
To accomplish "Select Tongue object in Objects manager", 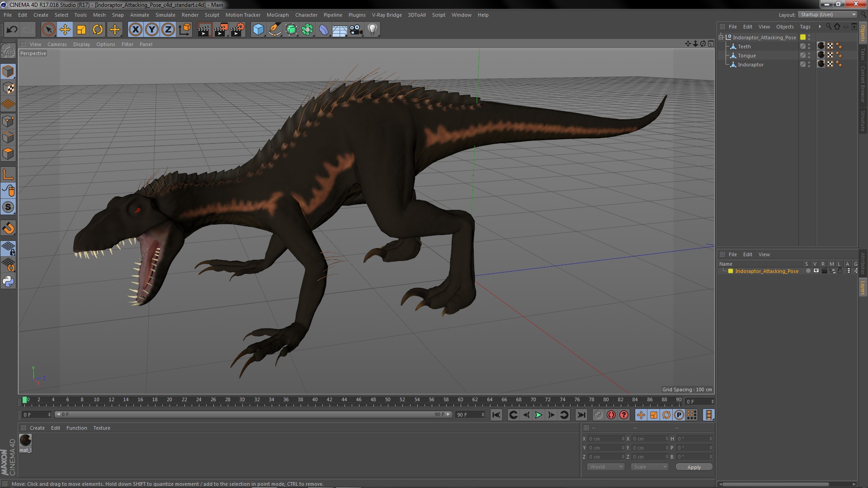I will coord(746,56).
